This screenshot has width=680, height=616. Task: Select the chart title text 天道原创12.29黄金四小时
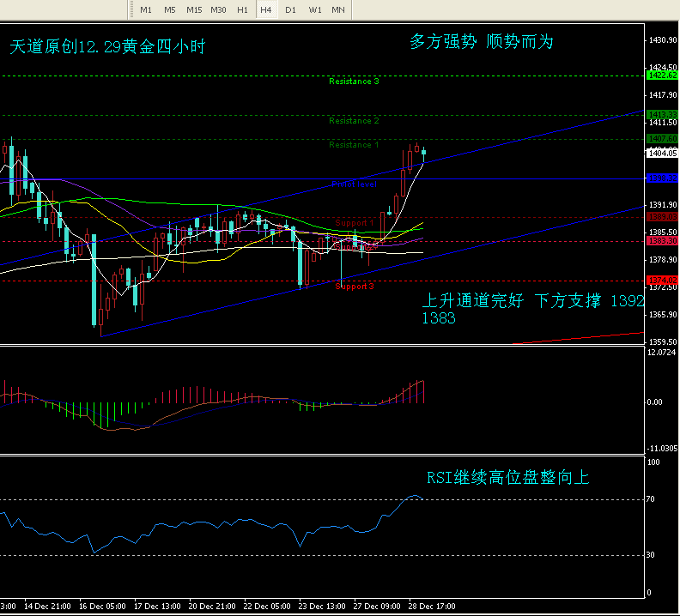(107, 47)
